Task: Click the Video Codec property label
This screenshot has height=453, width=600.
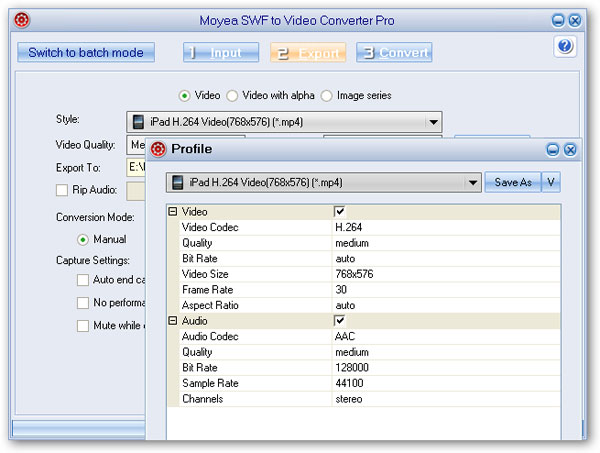Action: coord(210,227)
